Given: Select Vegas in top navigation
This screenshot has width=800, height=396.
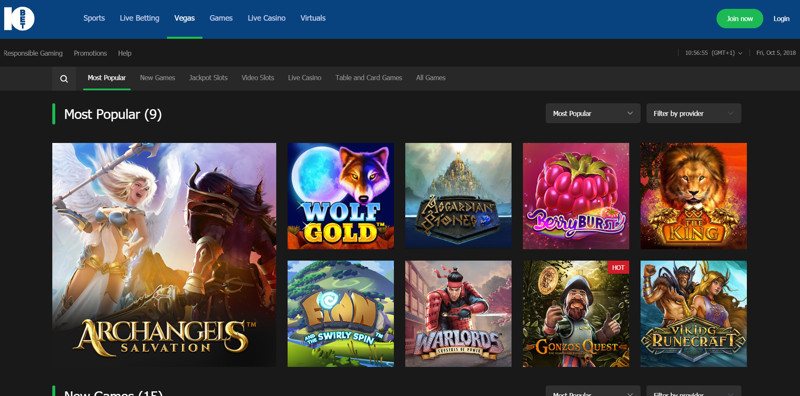Looking at the screenshot, I should click(184, 18).
